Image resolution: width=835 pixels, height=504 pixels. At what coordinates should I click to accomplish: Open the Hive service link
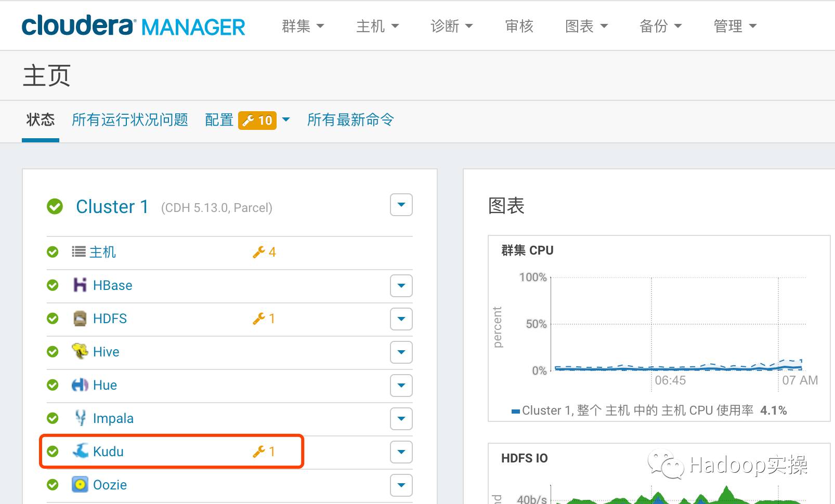pyautogui.click(x=106, y=352)
